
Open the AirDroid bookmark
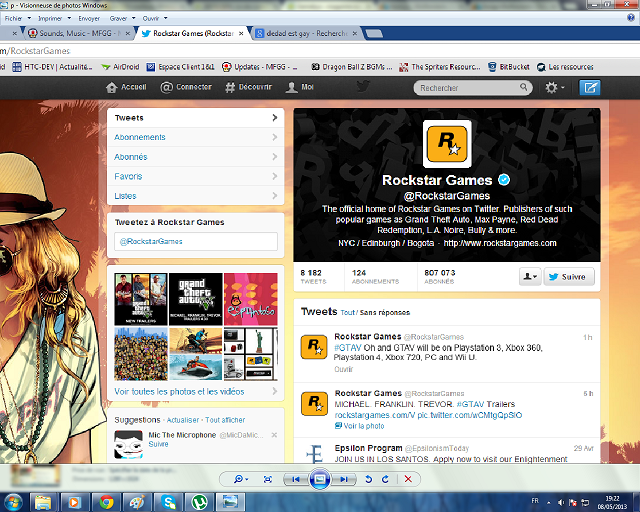pyautogui.click(x=120, y=67)
